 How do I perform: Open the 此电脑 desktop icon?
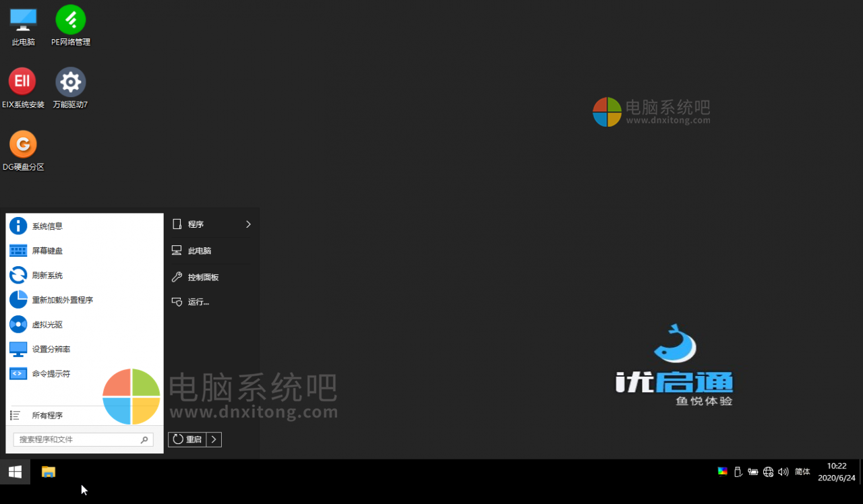tap(23, 27)
